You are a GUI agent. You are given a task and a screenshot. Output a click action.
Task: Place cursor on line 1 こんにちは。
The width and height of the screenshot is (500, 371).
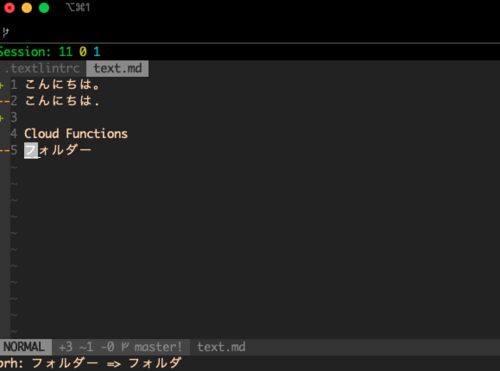point(62,84)
